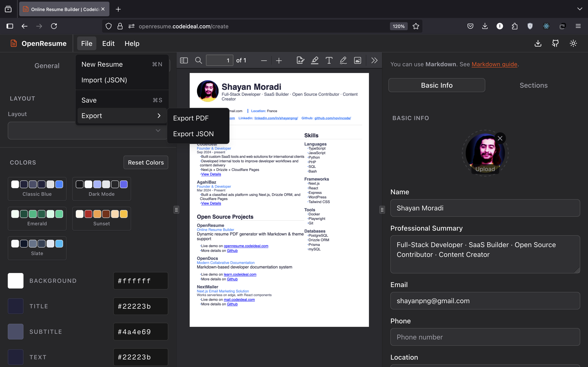Remove the uploaded profile photo
Screen dimensions: 588x367
[x=500, y=138]
